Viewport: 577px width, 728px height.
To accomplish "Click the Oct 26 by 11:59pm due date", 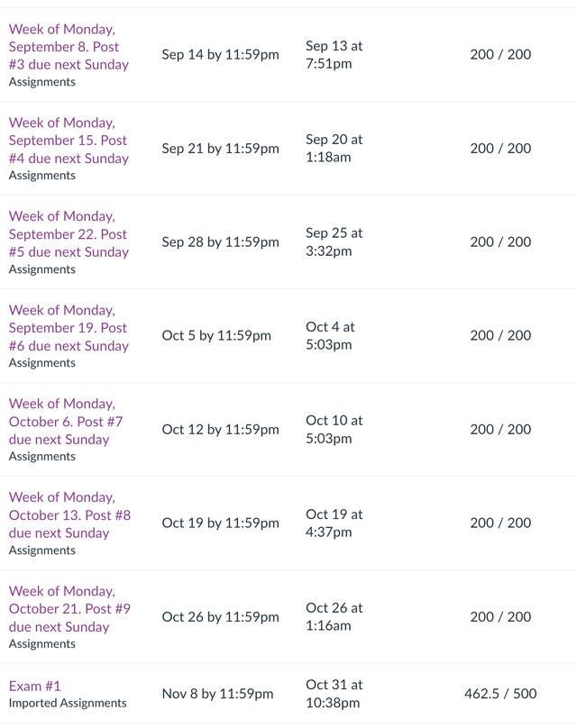I will click(x=220, y=617).
